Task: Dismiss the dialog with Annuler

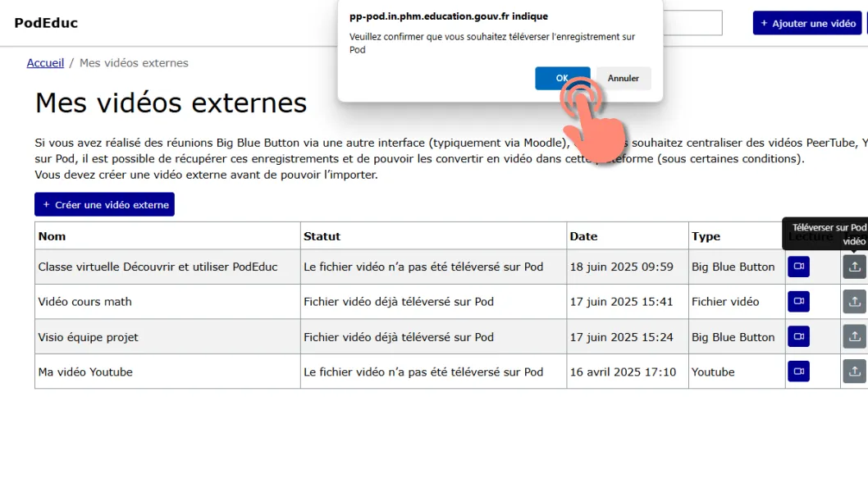Action: (624, 78)
